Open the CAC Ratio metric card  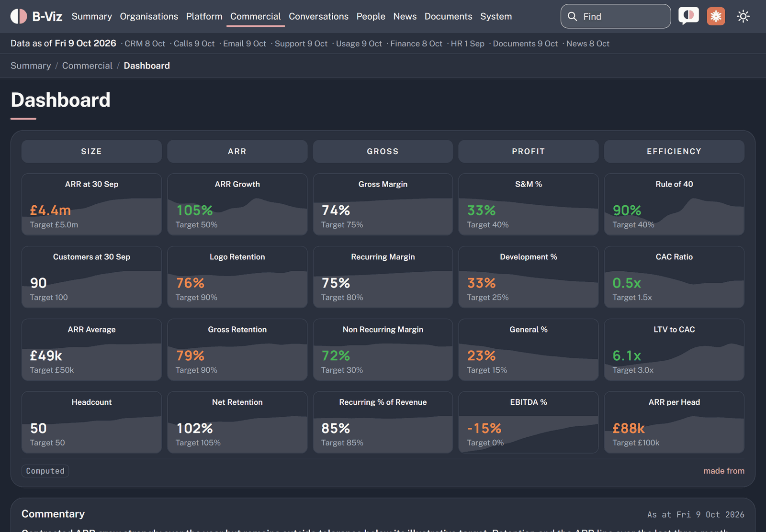click(x=674, y=277)
